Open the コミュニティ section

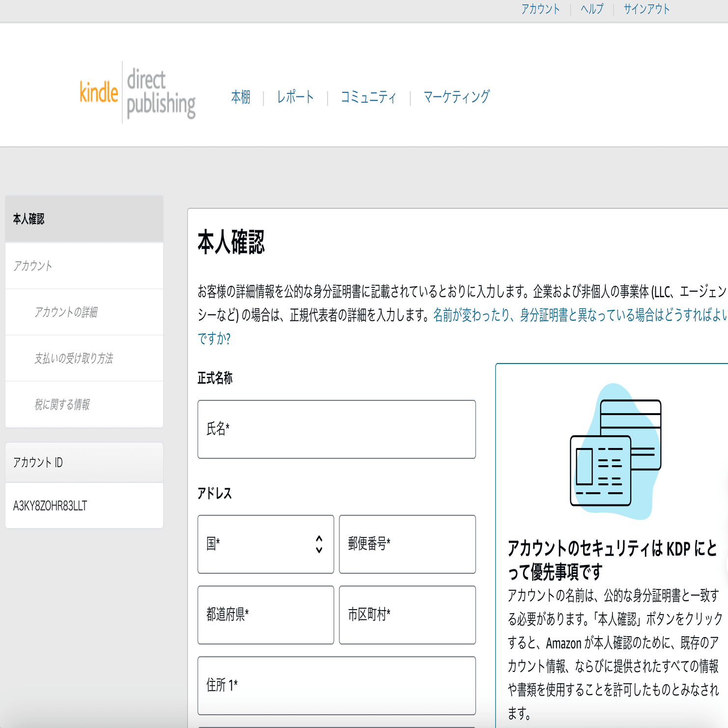pos(369,97)
